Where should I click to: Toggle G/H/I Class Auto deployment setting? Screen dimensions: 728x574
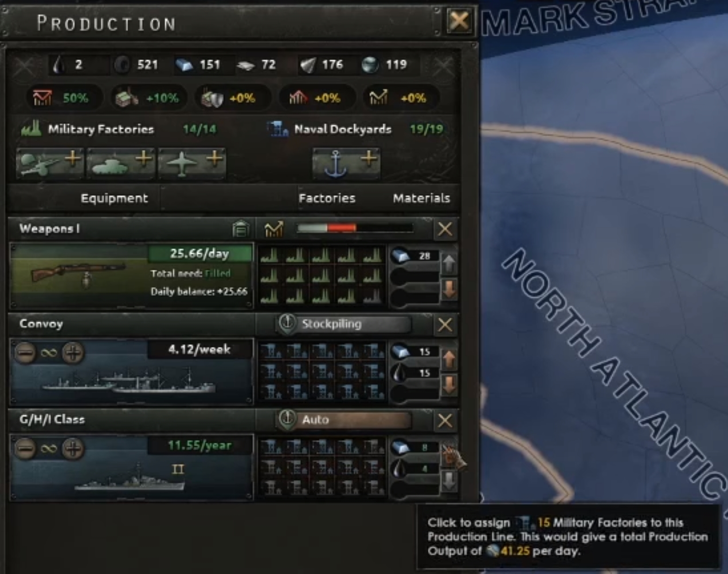point(344,420)
